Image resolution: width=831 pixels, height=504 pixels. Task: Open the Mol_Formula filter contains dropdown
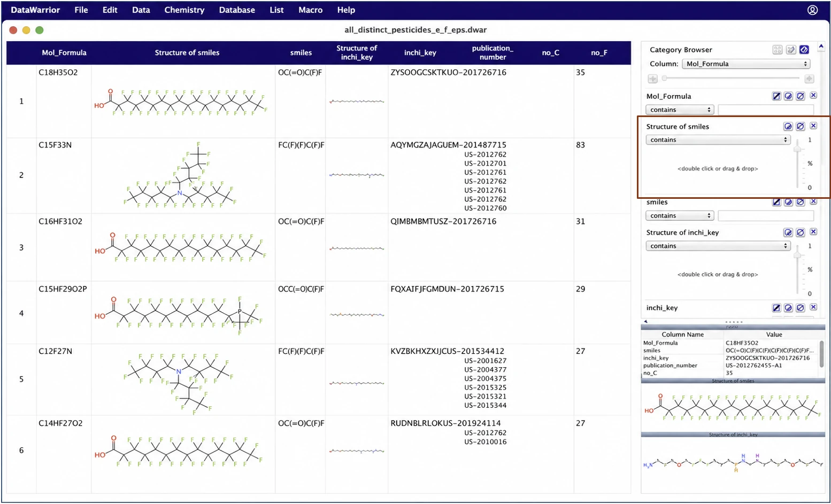pyautogui.click(x=680, y=110)
